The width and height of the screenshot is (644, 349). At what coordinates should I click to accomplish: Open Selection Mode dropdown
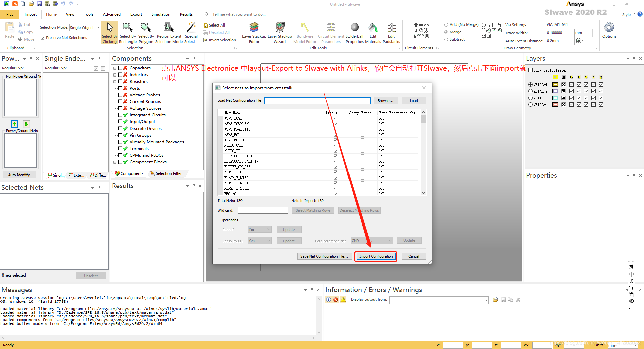coord(99,28)
